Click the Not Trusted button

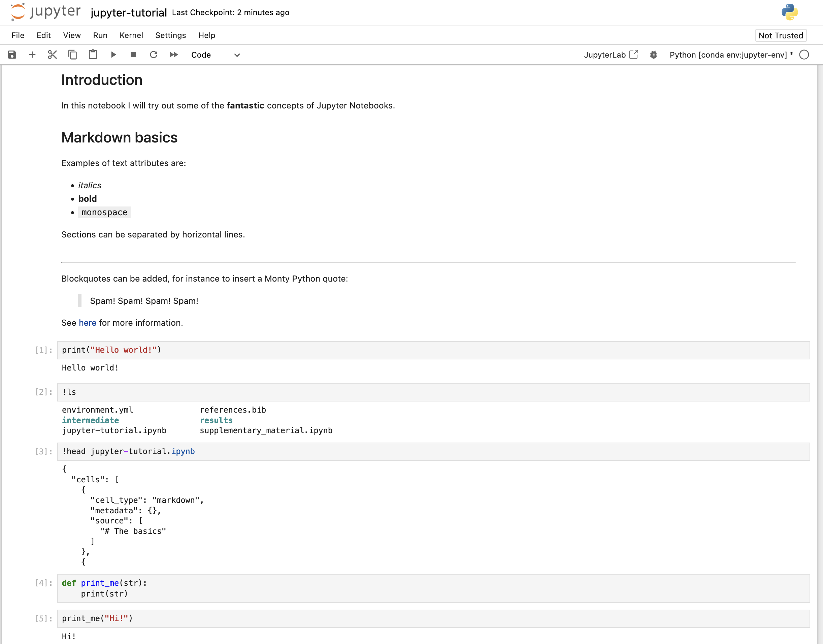780,35
